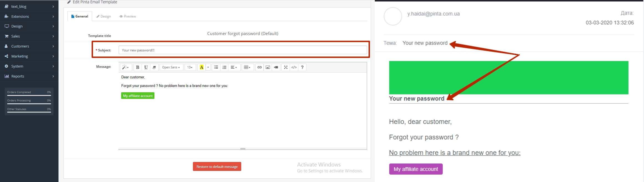Expand the Customers sidebar menu
Viewport: 644px width, 182px height.
29,46
